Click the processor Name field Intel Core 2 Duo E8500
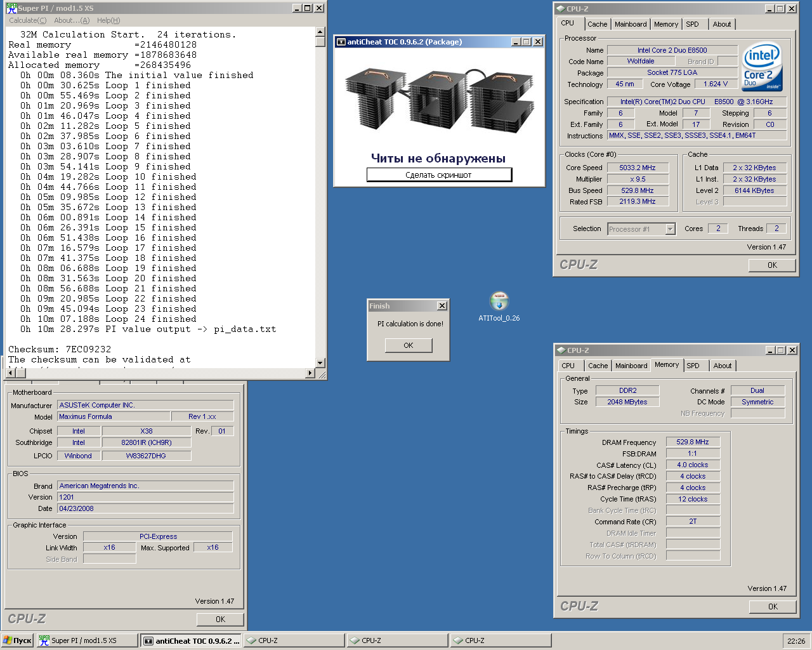Viewport: 812px width, 650px height. (x=672, y=50)
